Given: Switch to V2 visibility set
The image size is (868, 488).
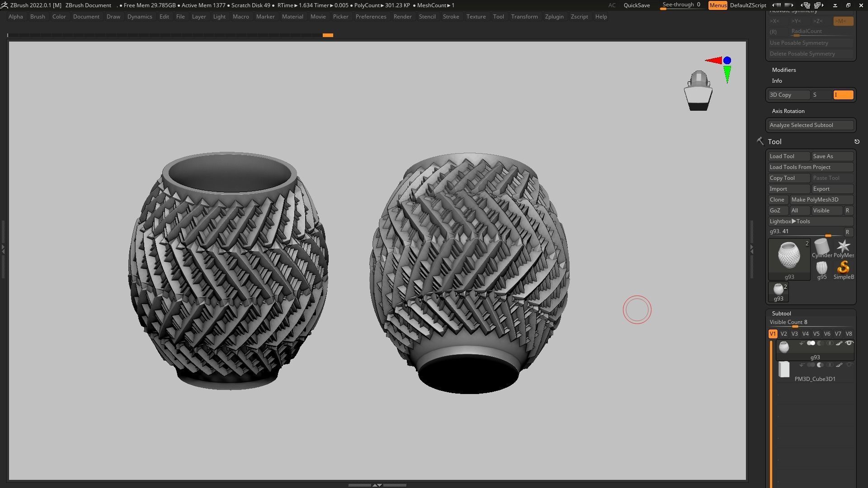Looking at the screenshot, I should tap(783, 334).
